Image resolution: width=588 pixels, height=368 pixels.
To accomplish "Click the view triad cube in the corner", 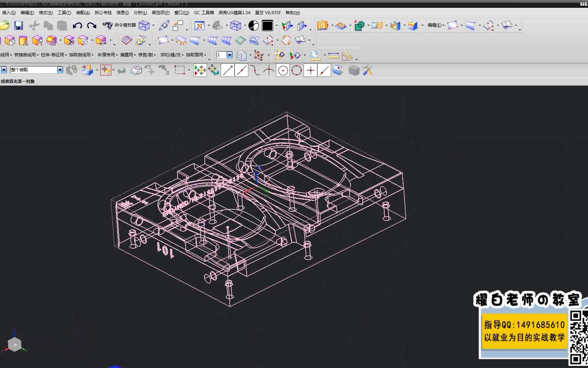I will 15,344.
